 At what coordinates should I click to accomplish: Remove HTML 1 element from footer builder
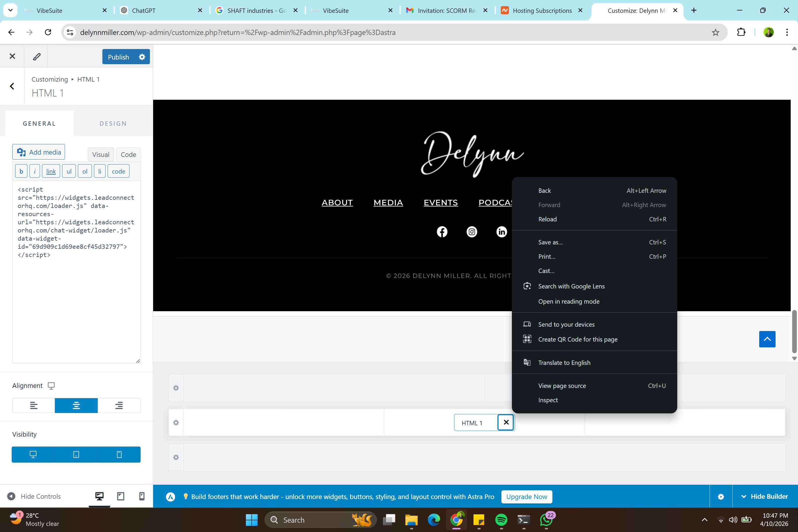[x=506, y=422]
